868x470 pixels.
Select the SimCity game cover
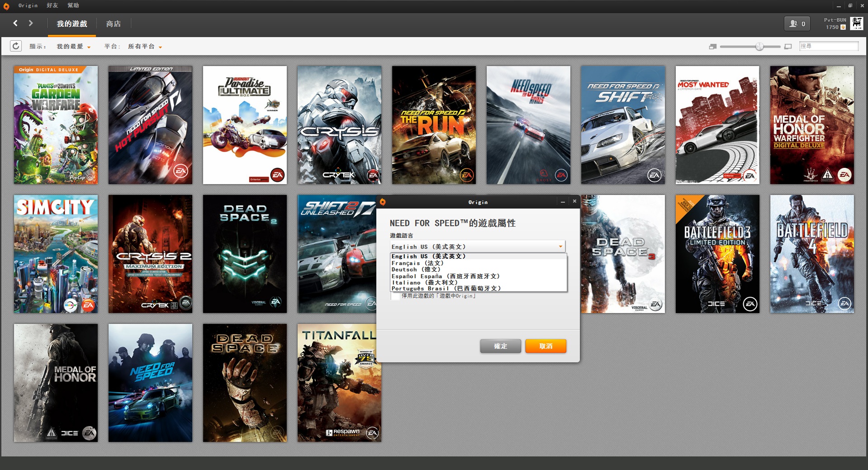point(56,254)
